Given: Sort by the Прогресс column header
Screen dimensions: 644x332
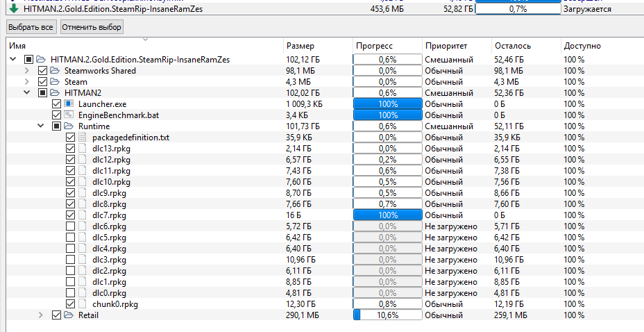Looking at the screenshot, I should point(387,46).
